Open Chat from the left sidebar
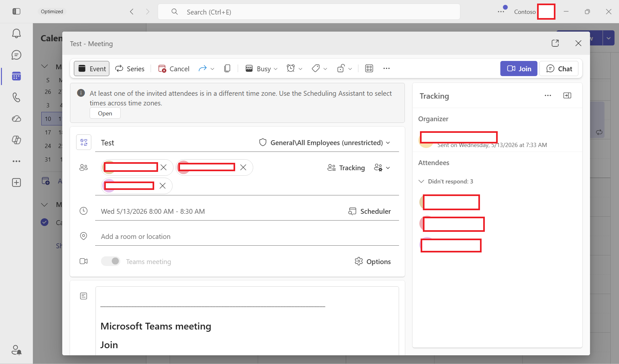This screenshot has height=364, width=619. [x=16, y=55]
